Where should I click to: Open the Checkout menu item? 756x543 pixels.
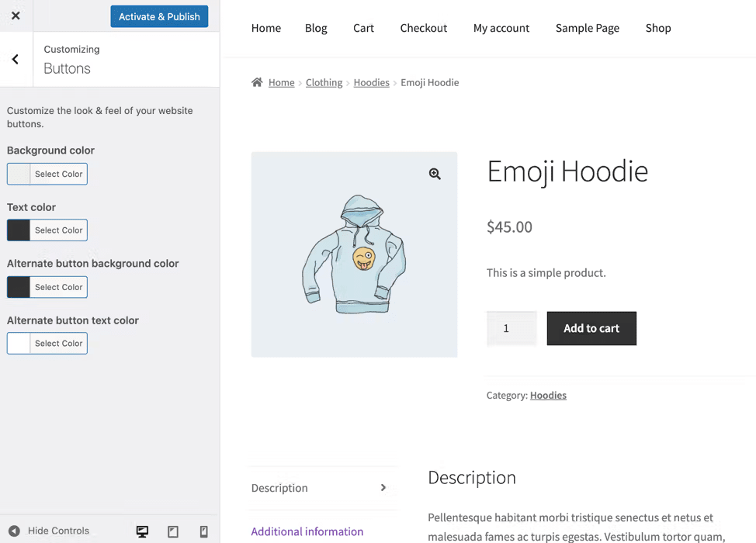[423, 28]
